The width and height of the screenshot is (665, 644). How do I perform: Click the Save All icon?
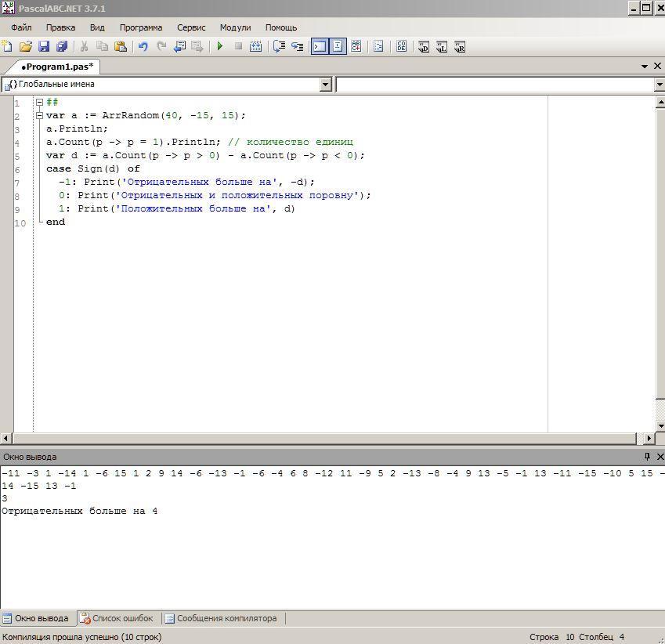click(62, 47)
